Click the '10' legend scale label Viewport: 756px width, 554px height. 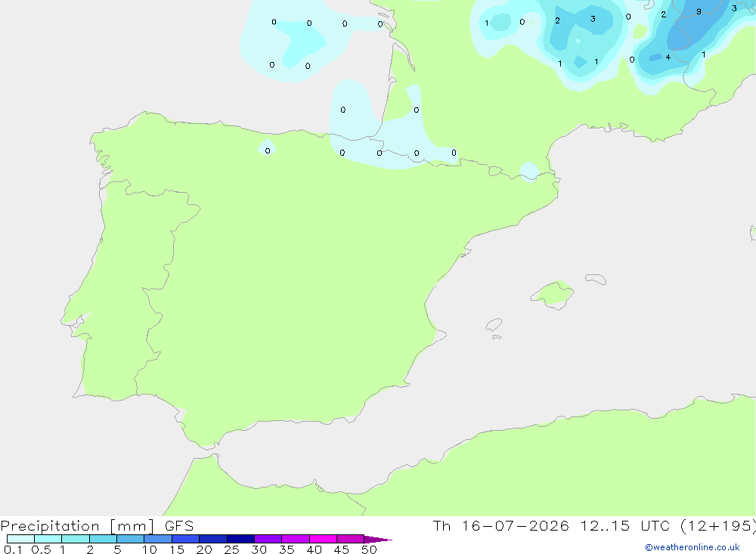[150, 549]
